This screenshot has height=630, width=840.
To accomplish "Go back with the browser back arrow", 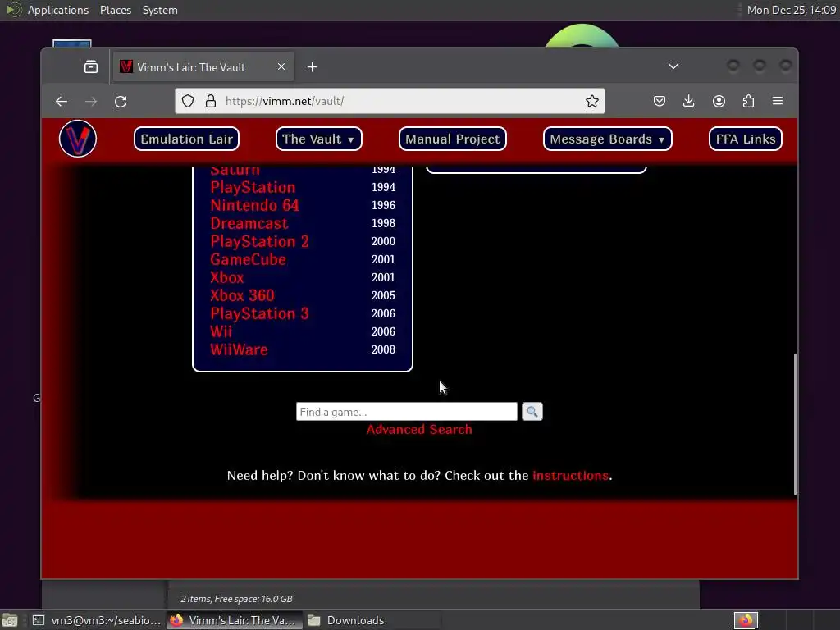I will click(61, 101).
